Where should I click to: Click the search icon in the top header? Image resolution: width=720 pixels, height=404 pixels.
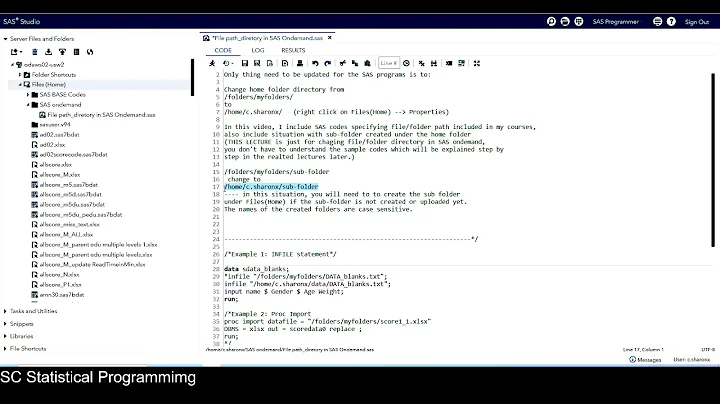pyautogui.click(x=551, y=22)
